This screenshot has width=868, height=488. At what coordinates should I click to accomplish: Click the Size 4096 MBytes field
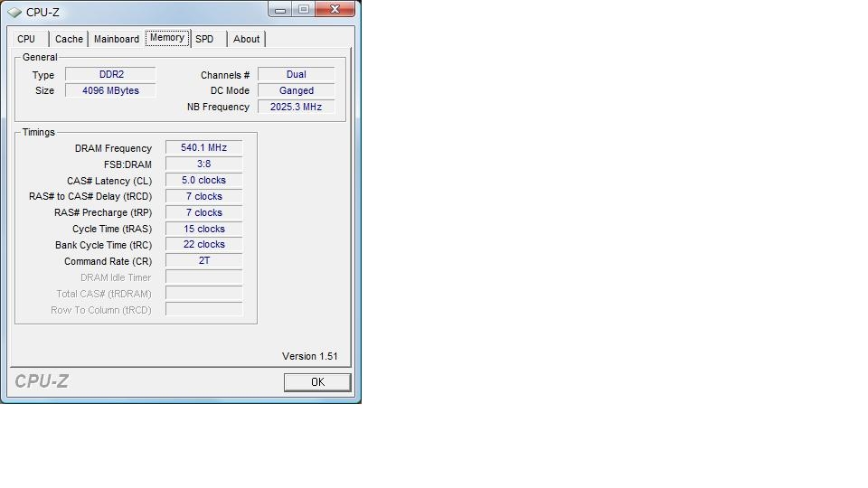[x=110, y=90]
